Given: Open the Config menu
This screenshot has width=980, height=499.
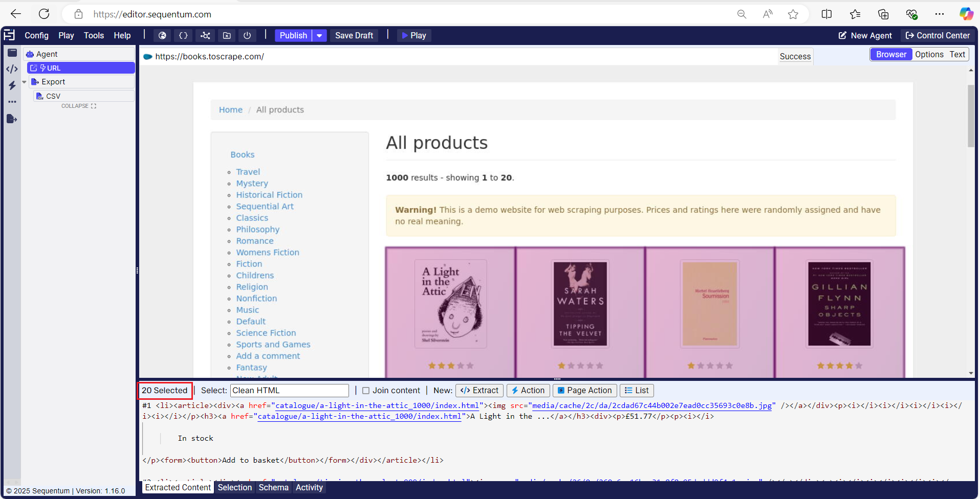Looking at the screenshot, I should (37, 35).
